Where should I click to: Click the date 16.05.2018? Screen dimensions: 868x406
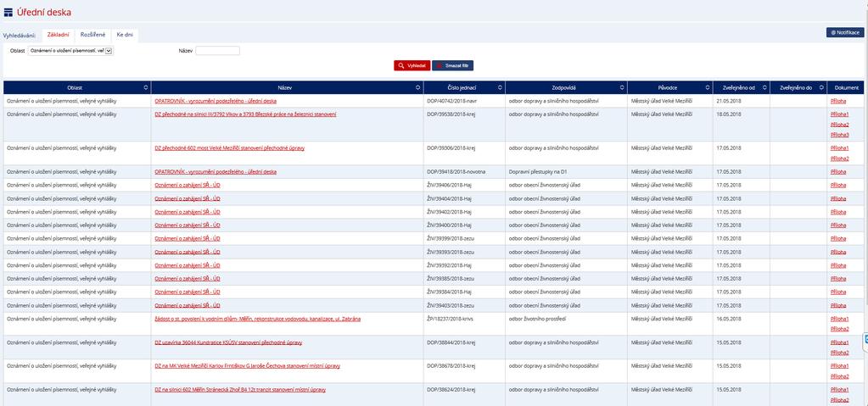[x=729, y=320]
